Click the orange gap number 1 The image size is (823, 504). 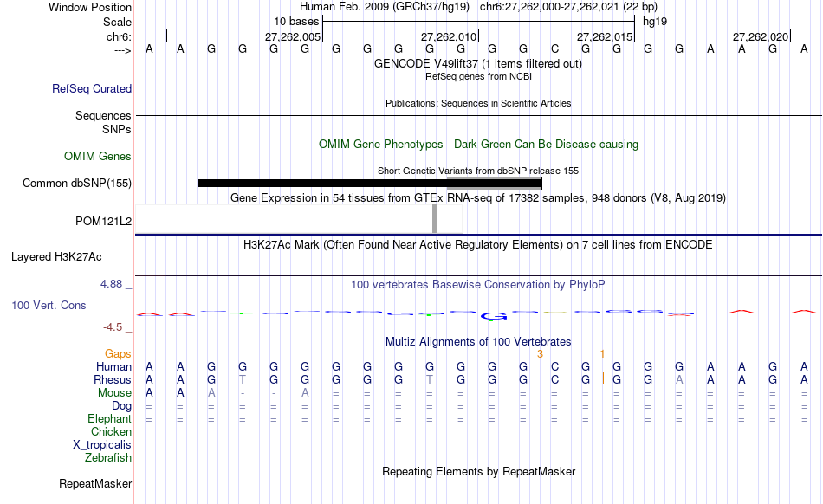point(602,354)
